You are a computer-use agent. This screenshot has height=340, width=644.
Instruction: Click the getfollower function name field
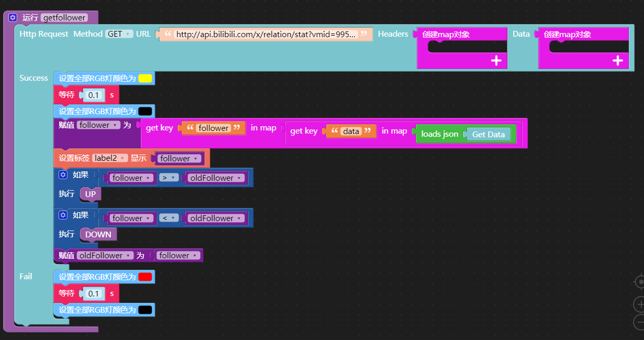64,17
